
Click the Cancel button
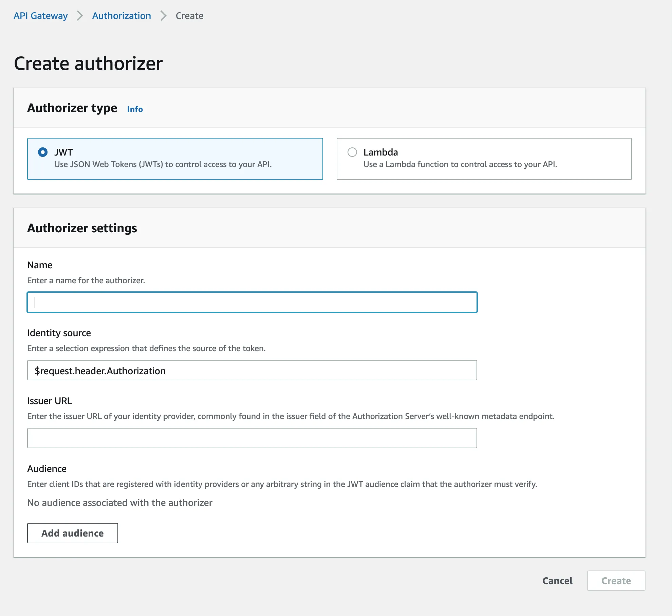coord(557,581)
